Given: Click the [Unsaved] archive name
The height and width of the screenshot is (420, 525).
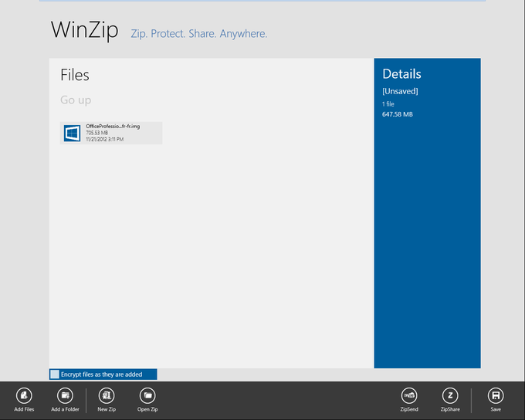Looking at the screenshot, I should [x=400, y=91].
